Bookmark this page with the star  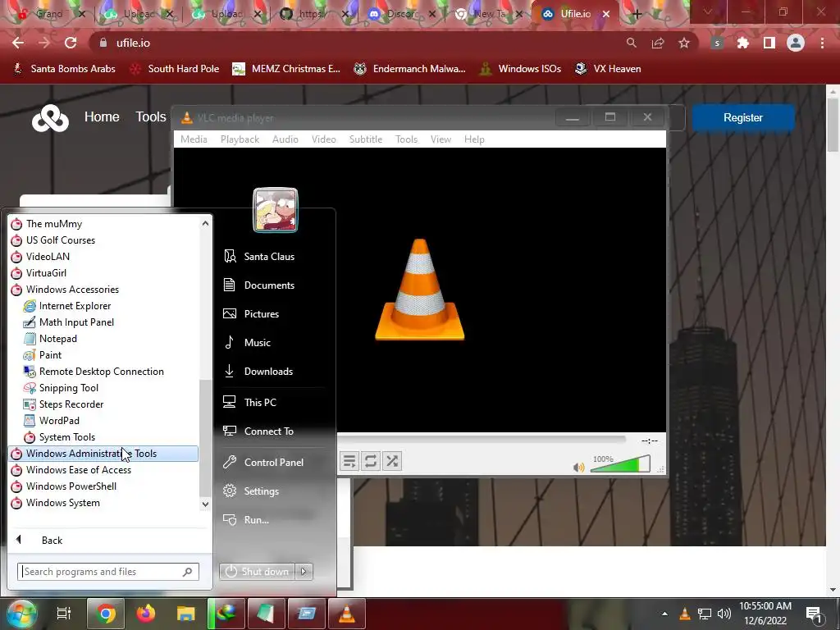tap(683, 43)
